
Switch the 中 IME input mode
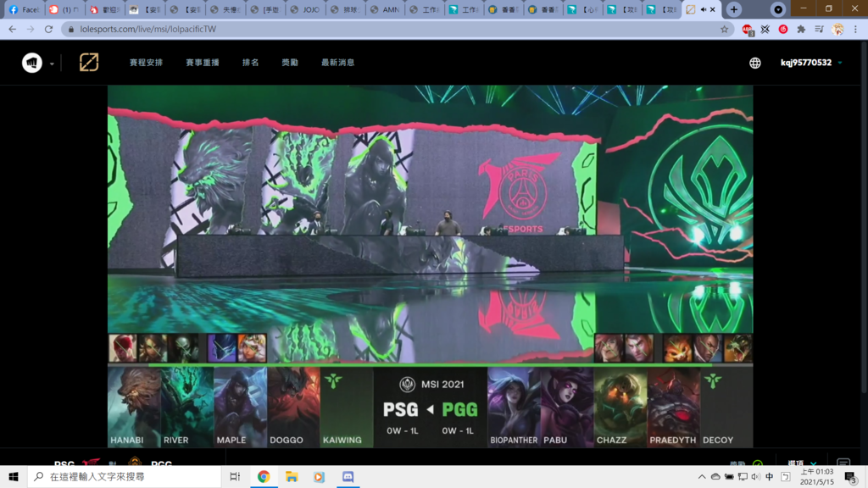point(770,476)
